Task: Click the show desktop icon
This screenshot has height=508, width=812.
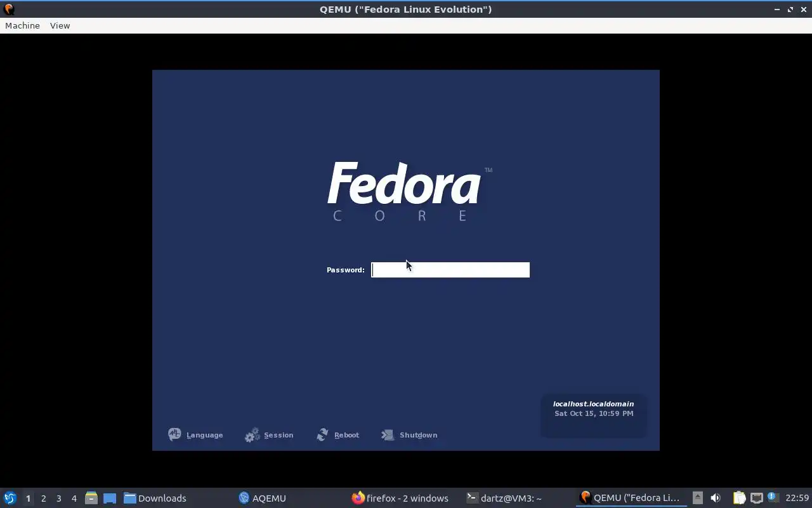Action: (x=110, y=498)
